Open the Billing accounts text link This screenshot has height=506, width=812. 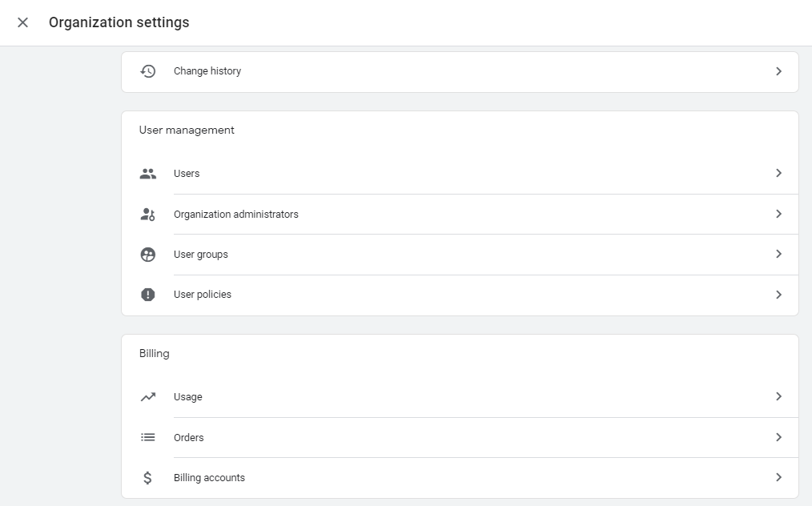(209, 478)
